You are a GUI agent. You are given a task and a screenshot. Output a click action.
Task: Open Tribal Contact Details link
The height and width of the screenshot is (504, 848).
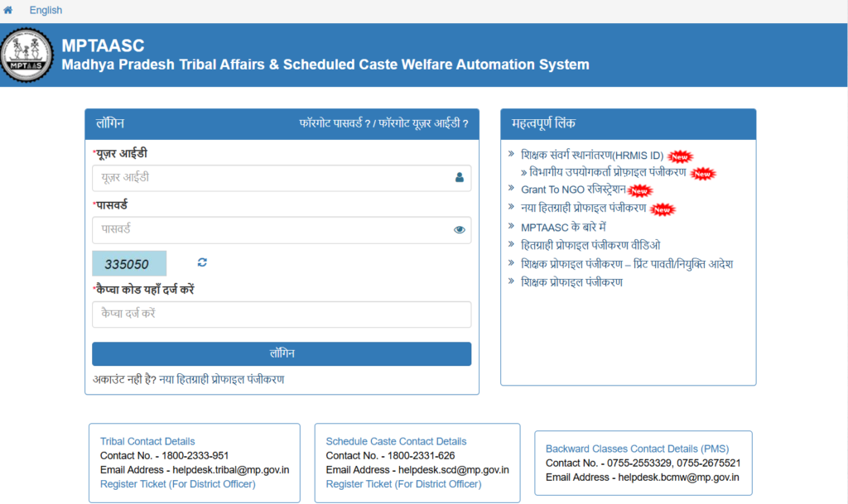pyautogui.click(x=147, y=441)
